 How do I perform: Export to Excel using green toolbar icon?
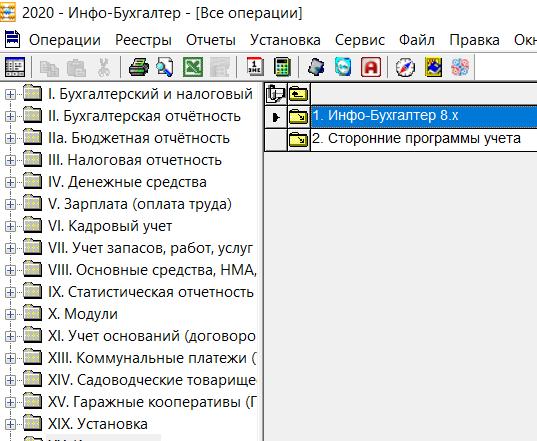193,67
